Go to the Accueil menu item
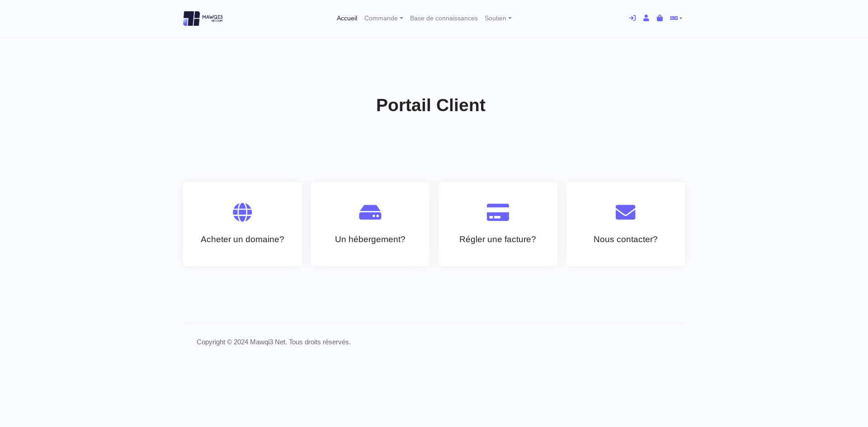Viewport: 868px width, 427px height. (347, 19)
